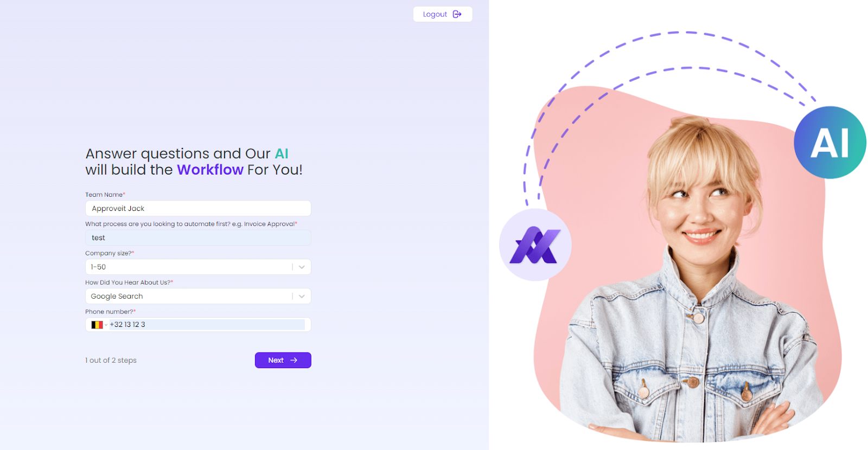This screenshot has width=868, height=450.
Task: Click the round AI gradient badge
Action: pos(829,143)
